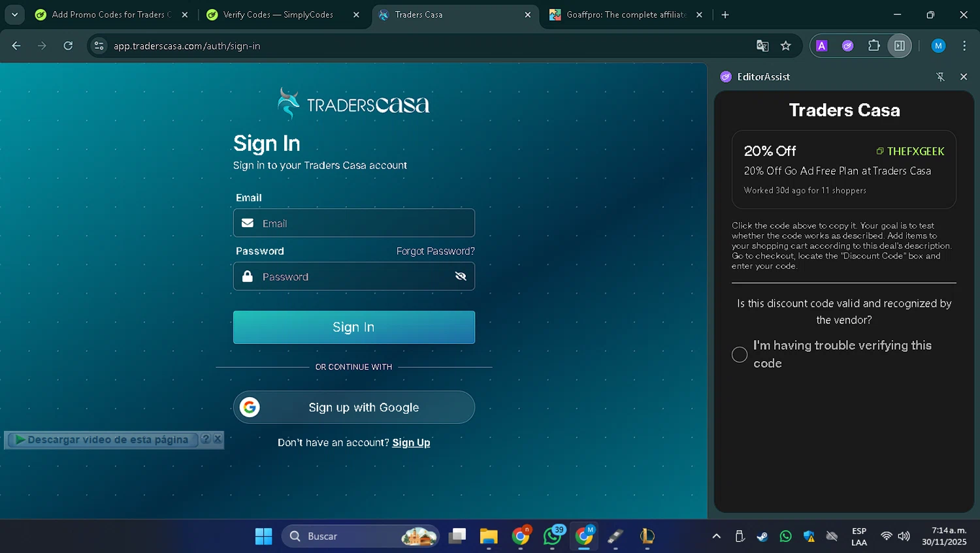Screen dimensions: 980x553
Task: Focus the Password input field
Action: (354, 276)
